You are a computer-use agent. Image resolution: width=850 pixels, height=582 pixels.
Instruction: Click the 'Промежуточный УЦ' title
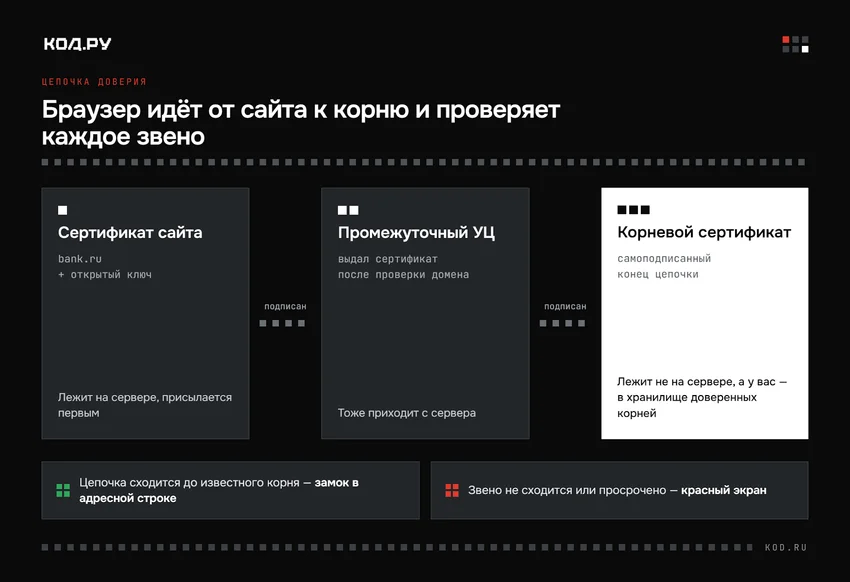[416, 232]
